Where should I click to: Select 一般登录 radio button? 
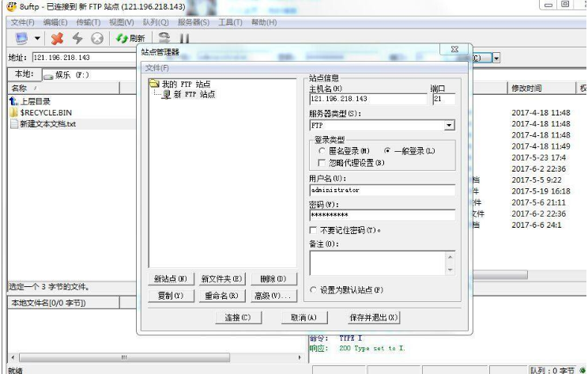coord(387,151)
